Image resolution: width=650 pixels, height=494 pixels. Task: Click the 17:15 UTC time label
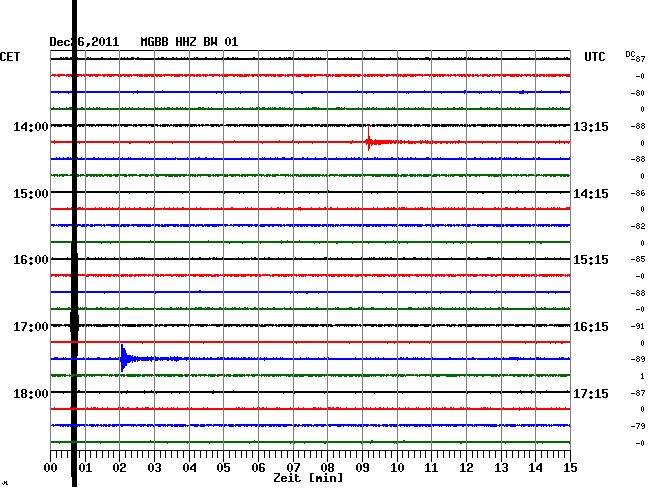tap(591, 393)
